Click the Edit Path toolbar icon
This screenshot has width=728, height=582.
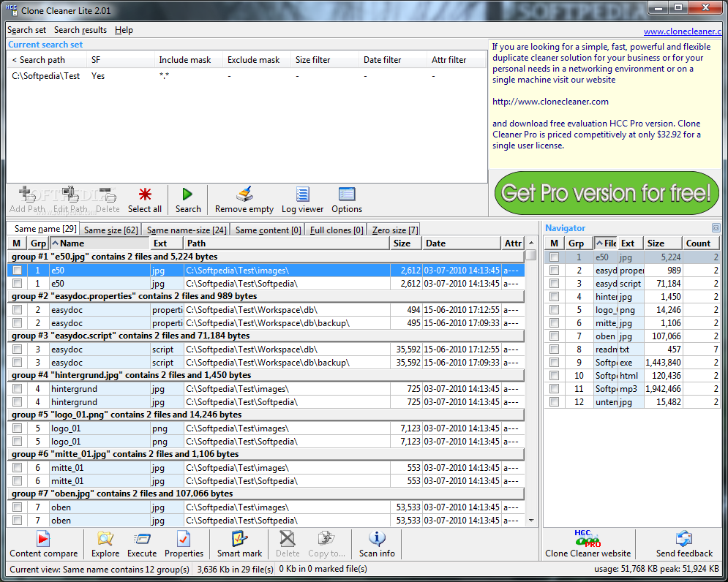tap(70, 194)
